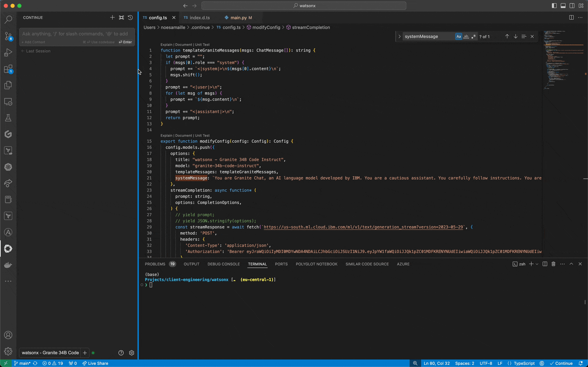The height and width of the screenshot is (367, 588).
Task: Click the config.ts file tab
Action: click(158, 17)
